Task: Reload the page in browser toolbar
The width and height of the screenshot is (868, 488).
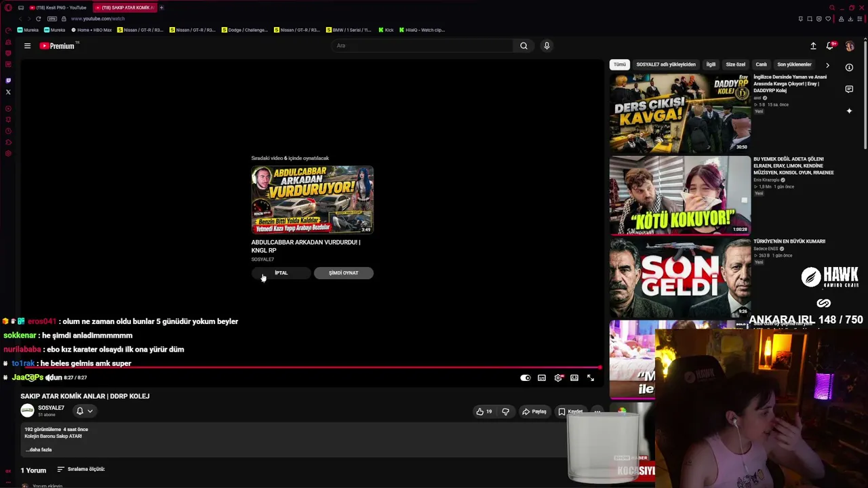Action: pyautogui.click(x=38, y=18)
